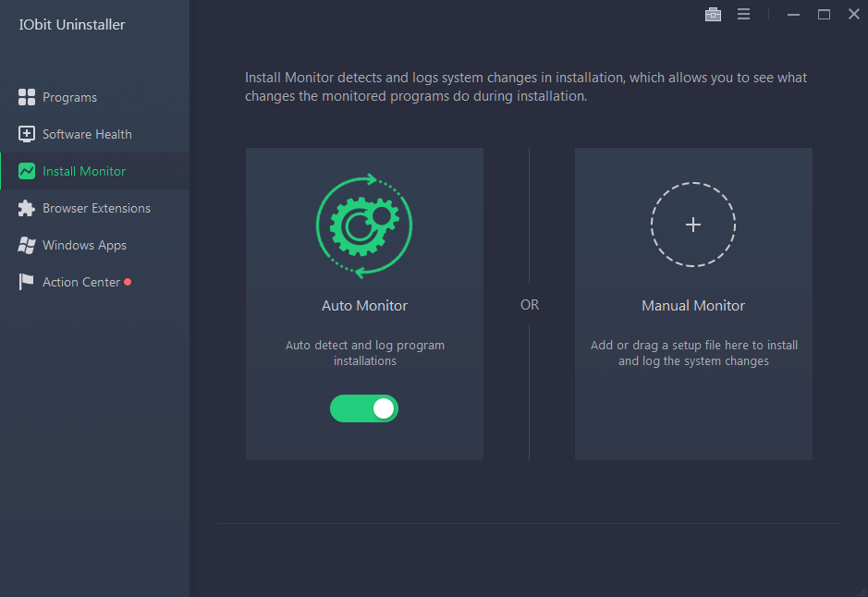Go to the Programs section
868x597 pixels.
94,97
